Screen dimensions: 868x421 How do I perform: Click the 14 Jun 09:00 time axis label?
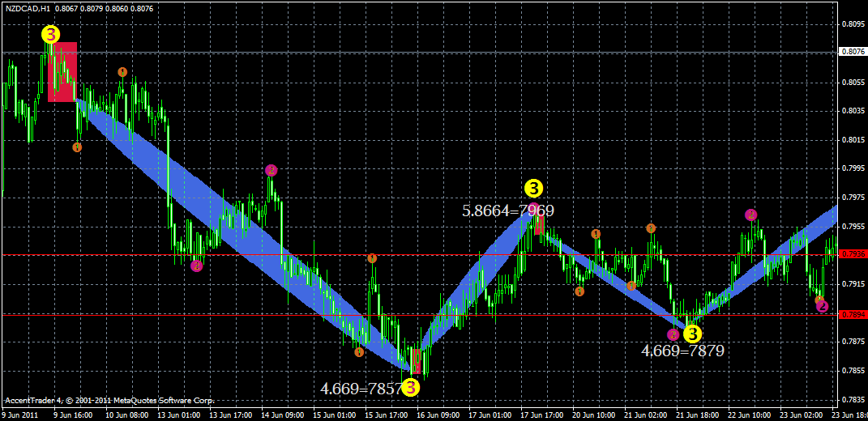pos(282,414)
